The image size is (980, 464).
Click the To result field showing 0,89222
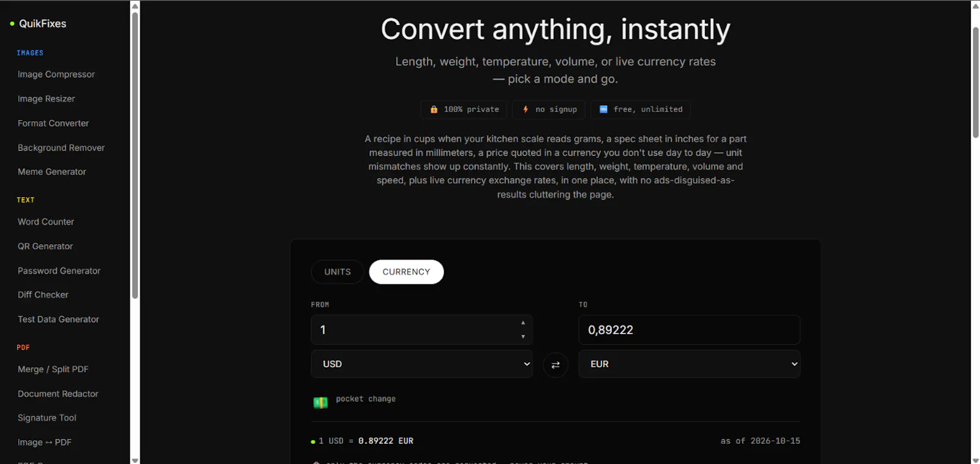coord(689,330)
